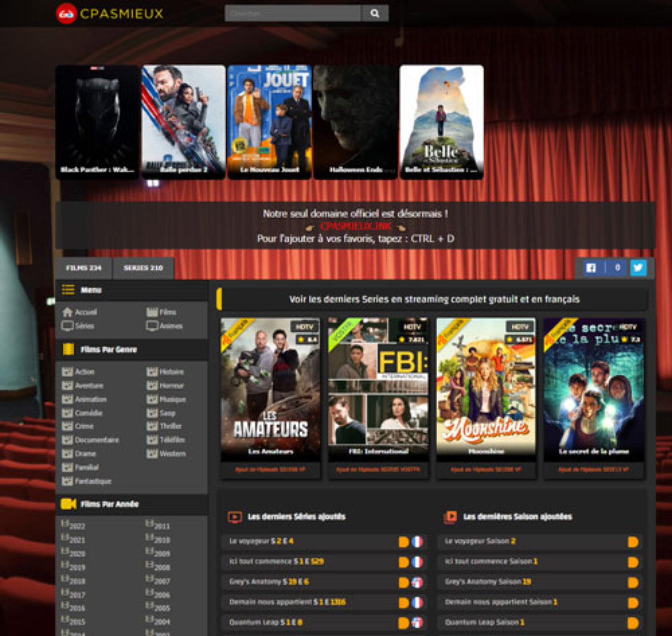This screenshot has width=672, height=636.
Task: Select the Western genre icon
Action: click(x=152, y=454)
